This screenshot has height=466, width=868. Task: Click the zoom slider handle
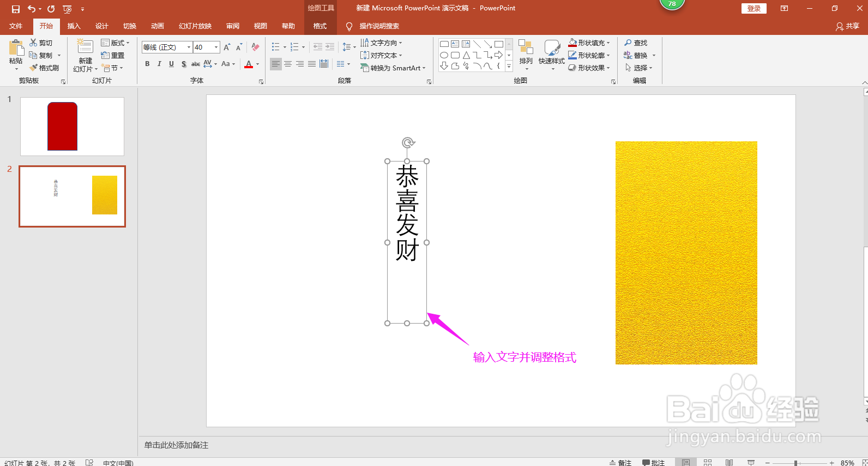pos(795,463)
